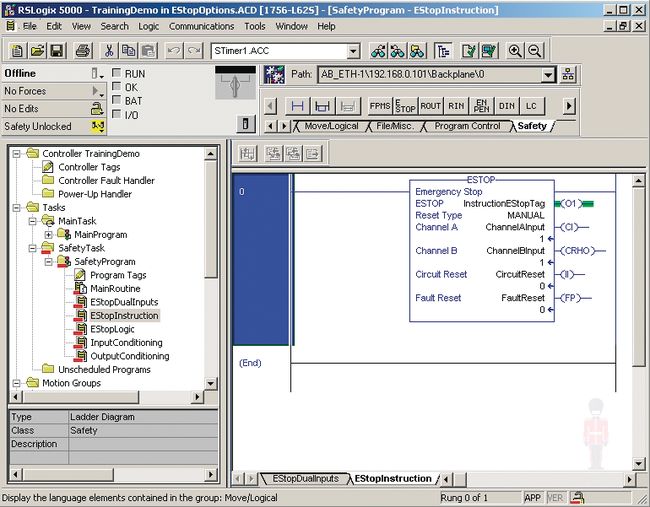The height and width of the screenshot is (507, 650).
Task: Switch to the EStopDualInputs routine tab
Action: click(x=306, y=479)
